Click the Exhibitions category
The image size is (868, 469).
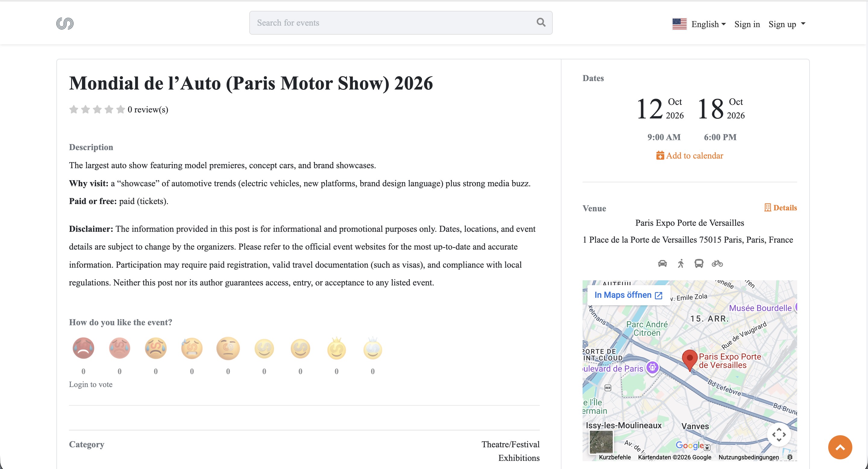click(519, 458)
